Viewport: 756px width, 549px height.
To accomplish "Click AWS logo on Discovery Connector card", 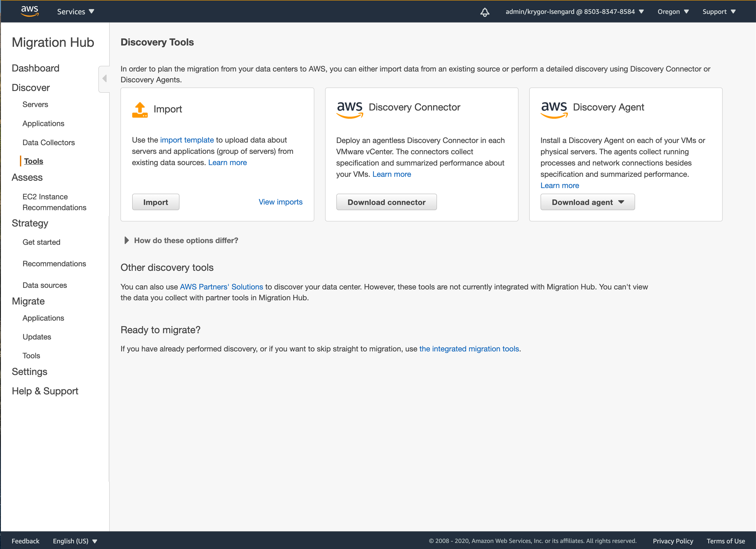I will pyautogui.click(x=350, y=110).
